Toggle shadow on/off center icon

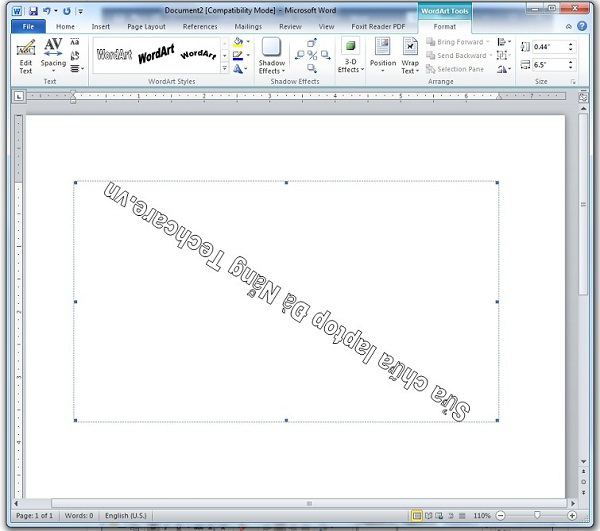312,55
